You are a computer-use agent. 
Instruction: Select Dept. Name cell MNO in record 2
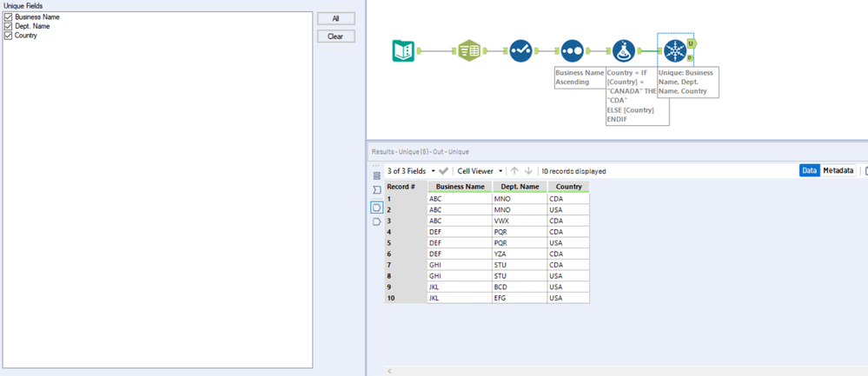click(520, 209)
